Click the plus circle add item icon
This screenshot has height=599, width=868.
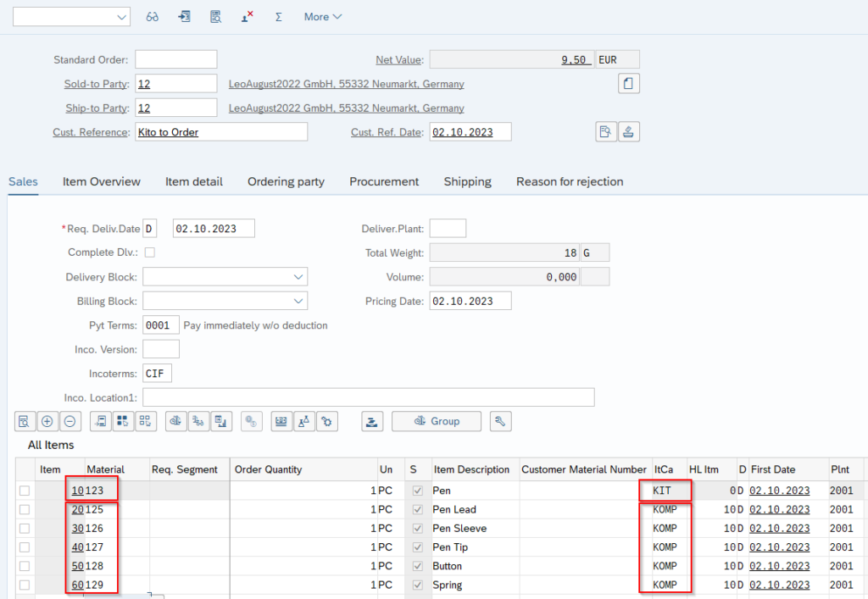click(47, 421)
